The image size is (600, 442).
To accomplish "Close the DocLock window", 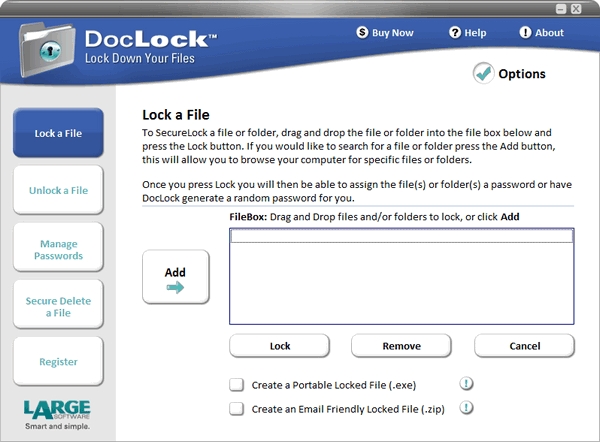I will [x=576, y=9].
